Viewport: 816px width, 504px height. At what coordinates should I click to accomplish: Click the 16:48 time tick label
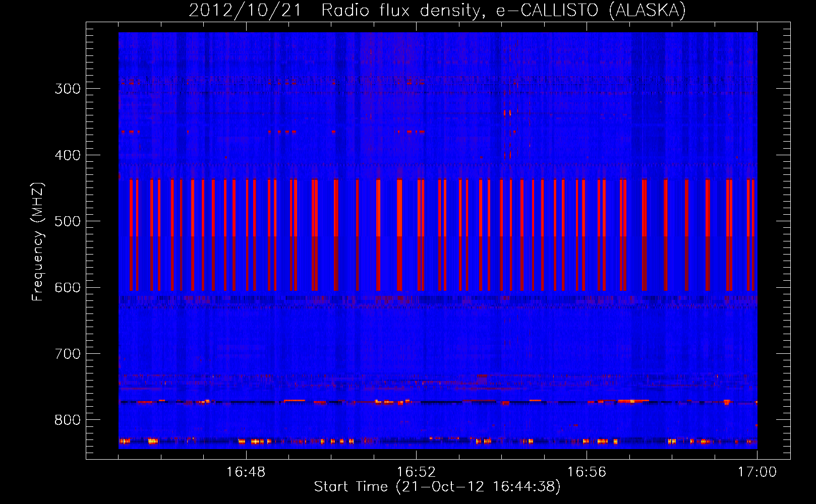point(246,472)
